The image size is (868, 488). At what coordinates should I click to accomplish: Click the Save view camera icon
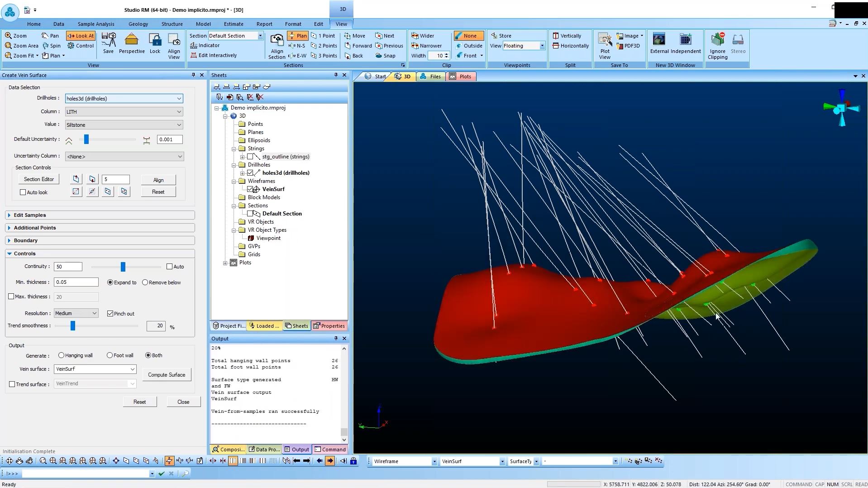click(x=108, y=43)
